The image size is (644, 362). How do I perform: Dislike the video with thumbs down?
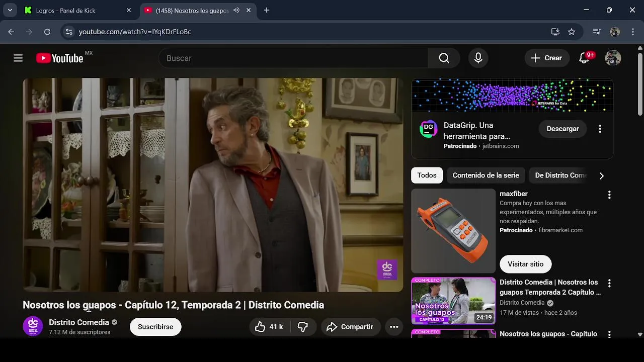(302, 327)
